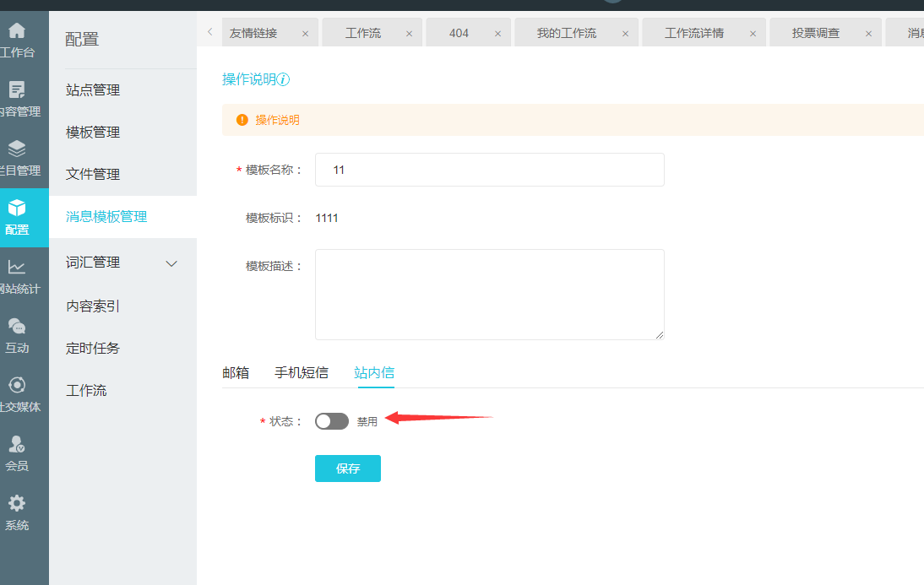Close the 404 tab

498,34
